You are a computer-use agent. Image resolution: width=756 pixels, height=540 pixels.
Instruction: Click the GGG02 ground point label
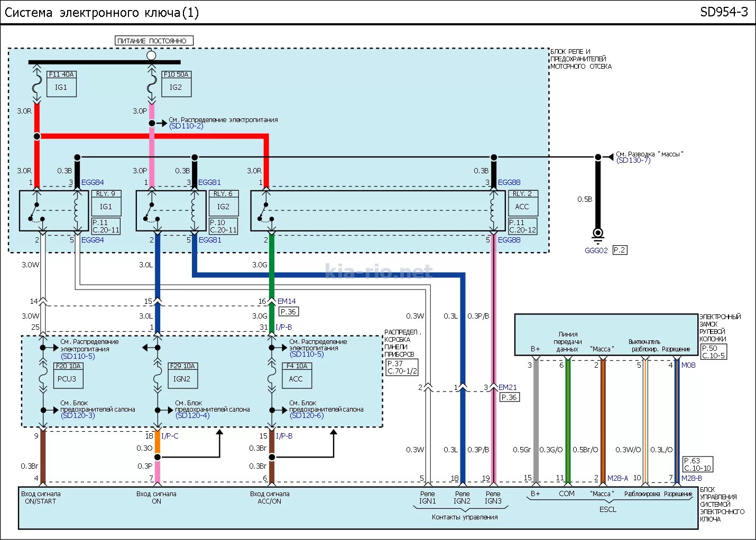[596, 250]
